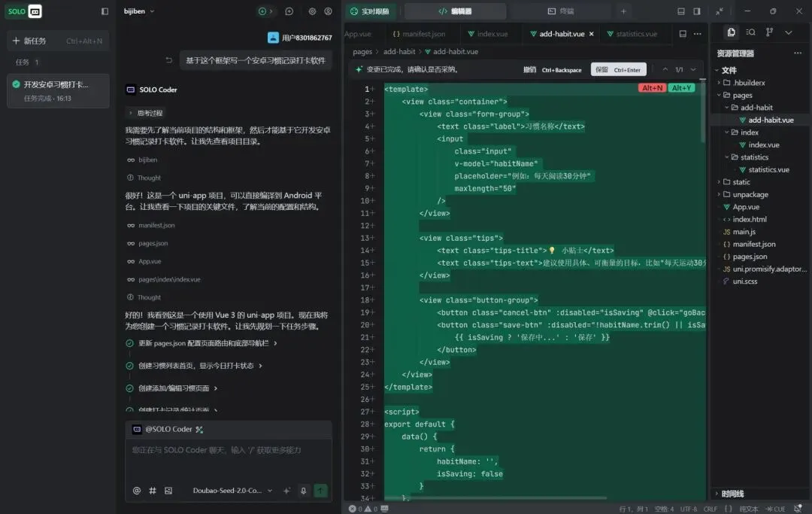The width and height of the screenshot is (812, 514).
Task: Open the 开发安卓习惯打卡 task entry
Action: coord(58,90)
